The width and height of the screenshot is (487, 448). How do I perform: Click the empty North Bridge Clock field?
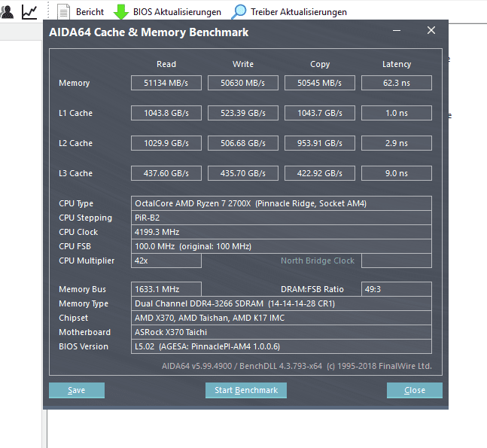(x=397, y=261)
